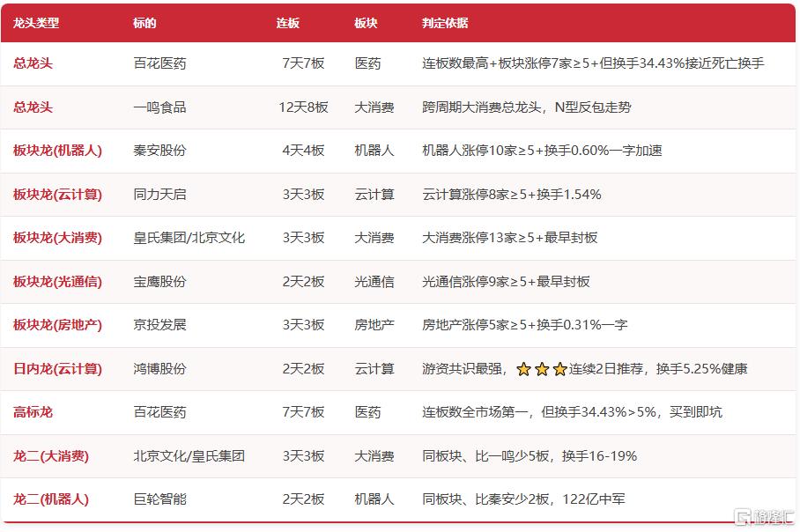Click 皇氏集团/北京文化 stock name
Screen dimensions: 800x532
click(189, 238)
